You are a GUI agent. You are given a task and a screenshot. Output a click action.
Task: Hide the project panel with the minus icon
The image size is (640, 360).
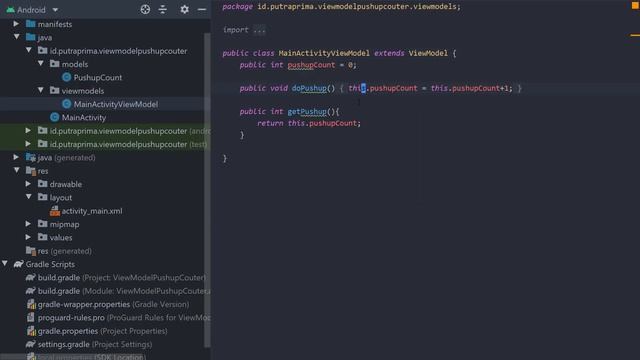(x=202, y=9)
